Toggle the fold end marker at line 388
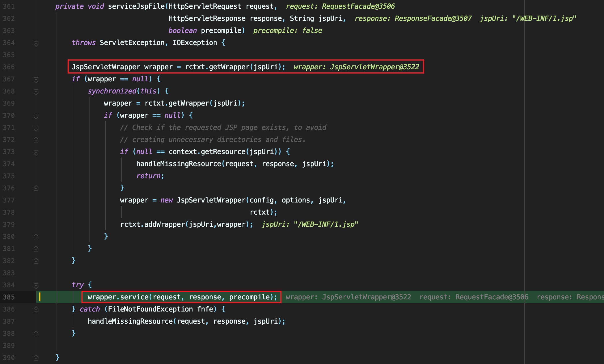This screenshot has height=364, width=604. tap(36, 334)
